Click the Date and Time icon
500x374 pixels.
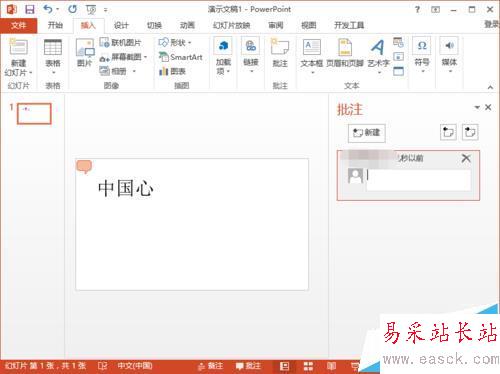[398, 42]
